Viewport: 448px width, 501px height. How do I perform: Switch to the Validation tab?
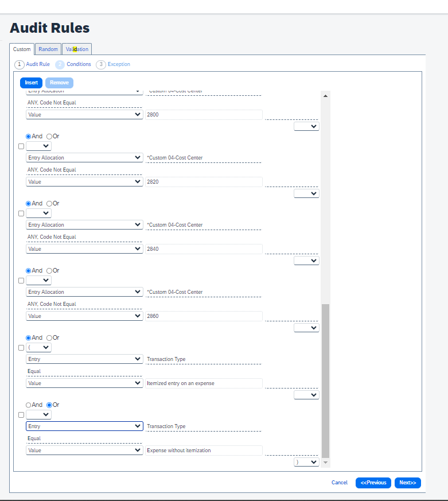tap(77, 49)
